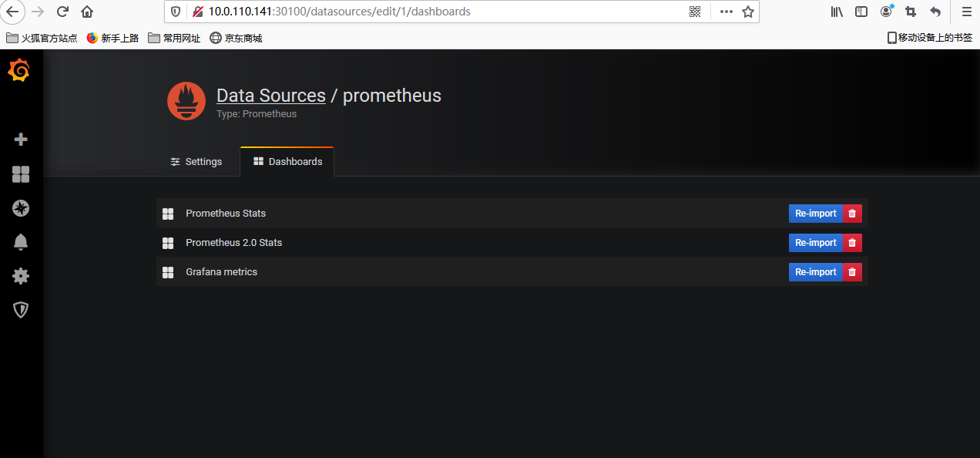This screenshot has width=980, height=458.
Task: Open the Grafana logo home menu
Action: (x=20, y=71)
